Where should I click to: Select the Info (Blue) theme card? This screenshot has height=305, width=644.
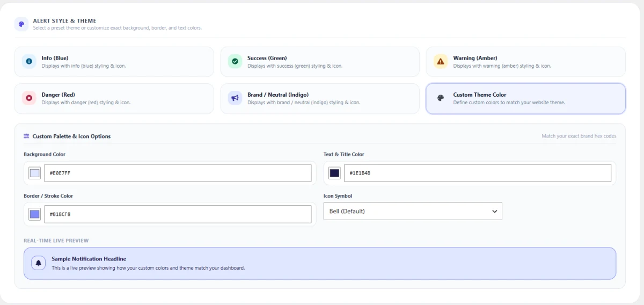pyautogui.click(x=114, y=61)
